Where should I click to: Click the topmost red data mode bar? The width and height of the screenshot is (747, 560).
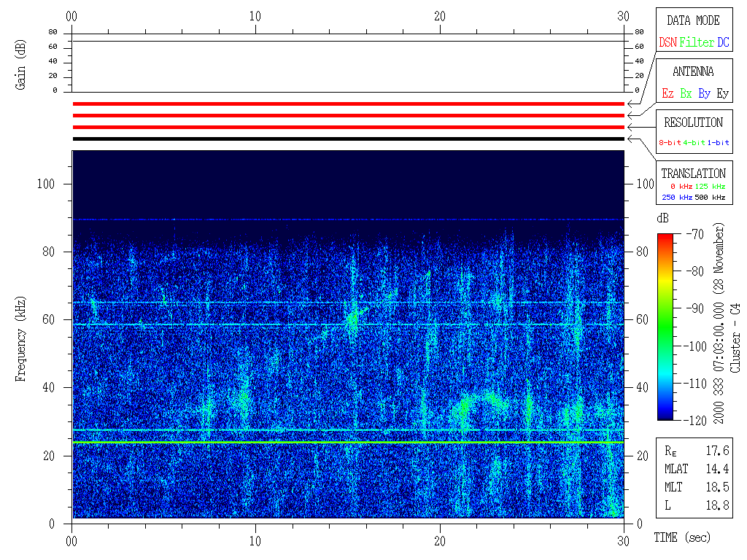[348, 104]
